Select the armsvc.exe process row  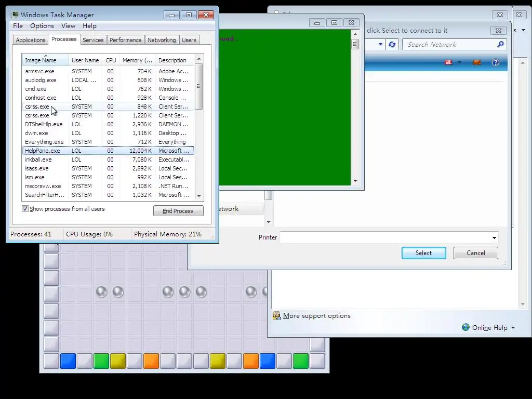point(108,71)
